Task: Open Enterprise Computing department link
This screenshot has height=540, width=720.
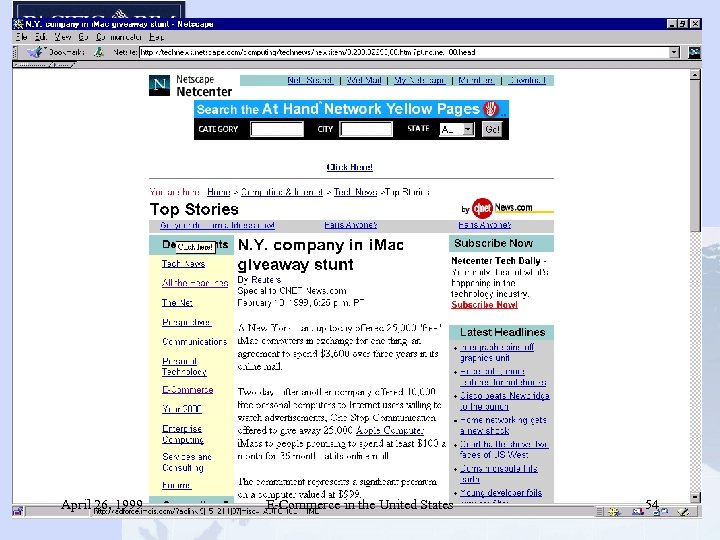Action: [183, 434]
